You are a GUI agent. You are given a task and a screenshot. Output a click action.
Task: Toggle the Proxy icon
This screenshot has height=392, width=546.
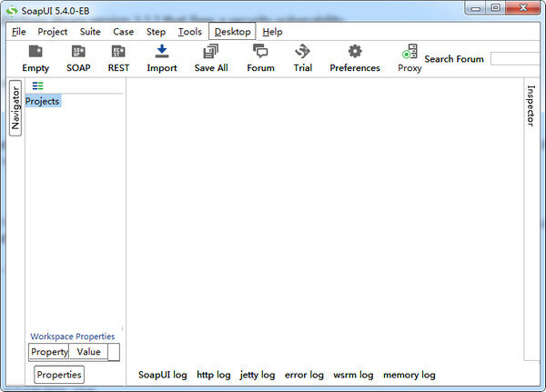[x=409, y=51]
